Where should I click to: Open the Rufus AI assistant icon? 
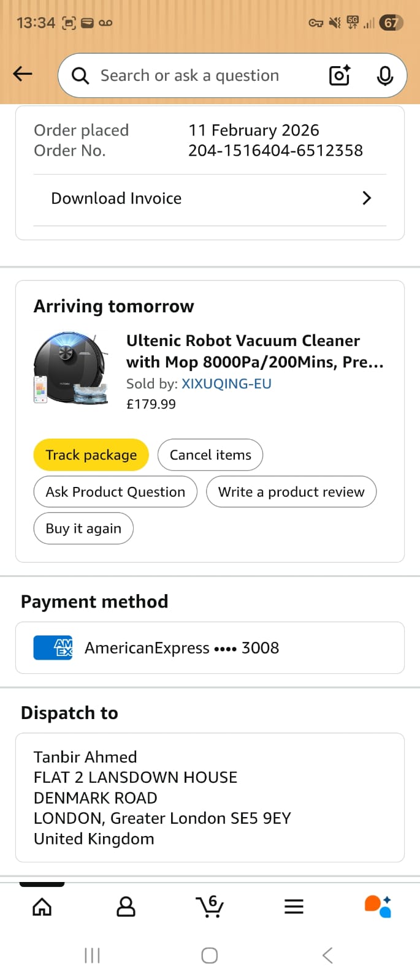point(378,907)
